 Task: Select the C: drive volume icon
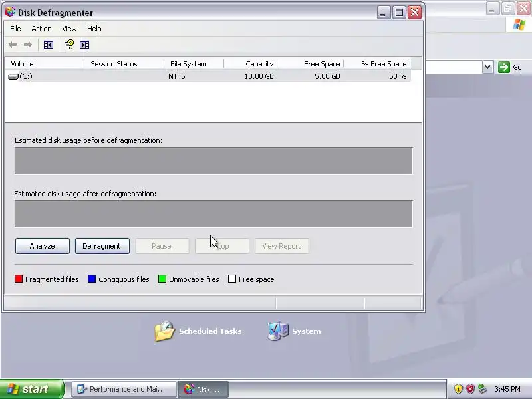click(x=13, y=76)
